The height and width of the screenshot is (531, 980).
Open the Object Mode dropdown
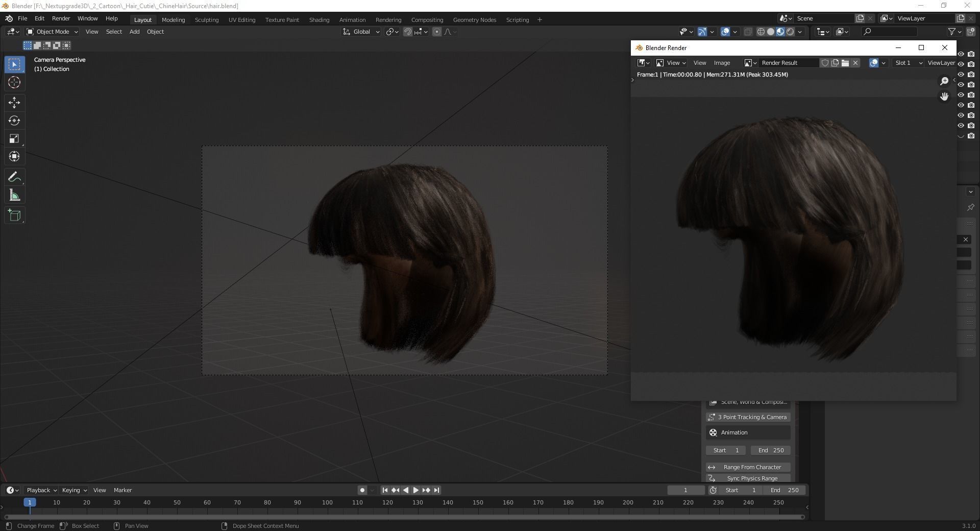52,32
